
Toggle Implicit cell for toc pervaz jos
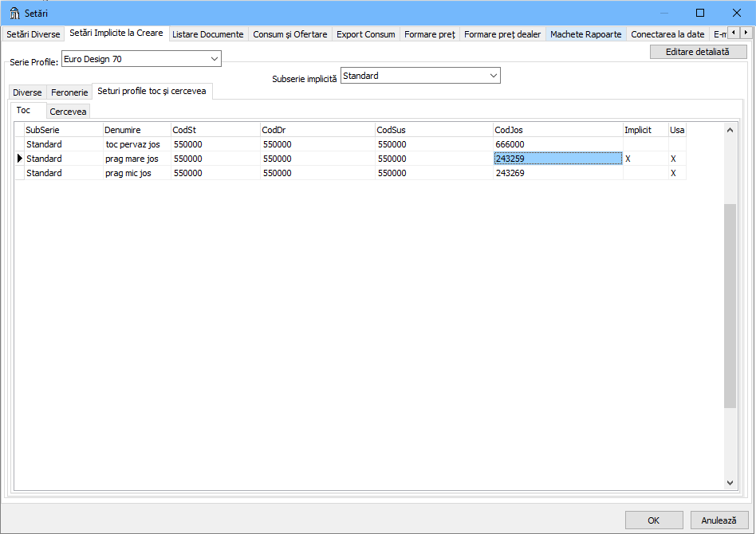pos(644,144)
